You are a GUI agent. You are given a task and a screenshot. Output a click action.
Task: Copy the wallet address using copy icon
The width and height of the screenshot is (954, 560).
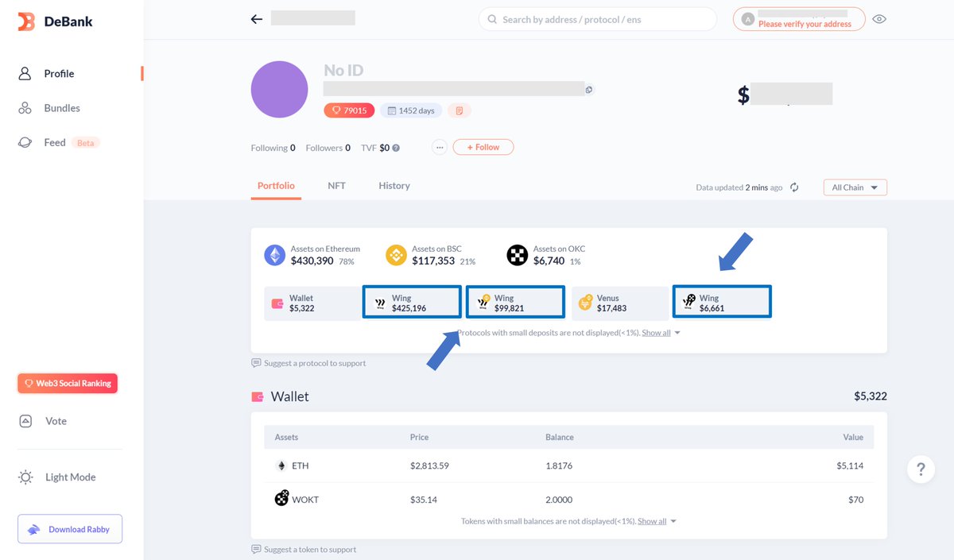pos(589,90)
